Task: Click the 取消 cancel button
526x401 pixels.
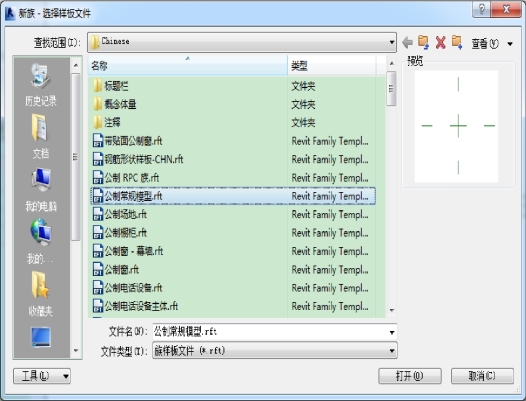Action: 482,376
